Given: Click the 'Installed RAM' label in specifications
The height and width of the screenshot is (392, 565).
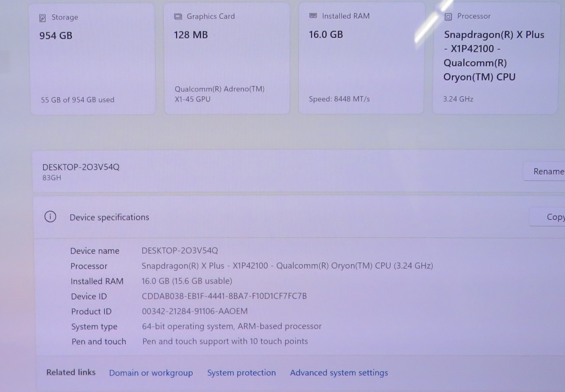Looking at the screenshot, I should [x=97, y=281].
